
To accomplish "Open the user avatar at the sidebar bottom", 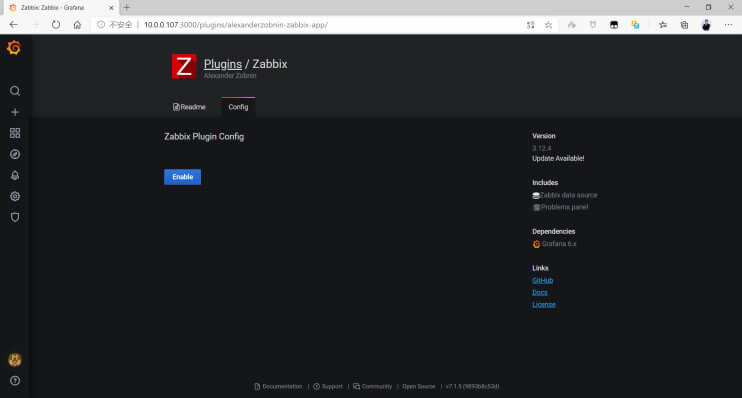I will pos(15,360).
